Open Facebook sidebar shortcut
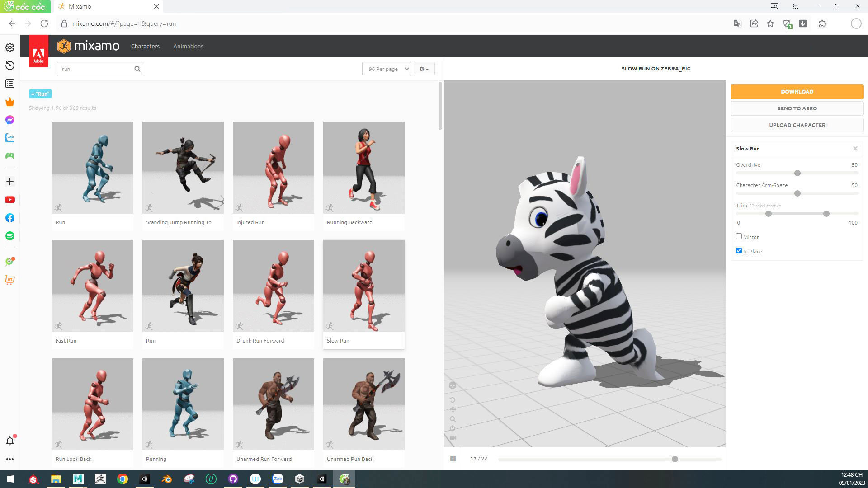Screen dimensions: 868x488 [10, 218]
